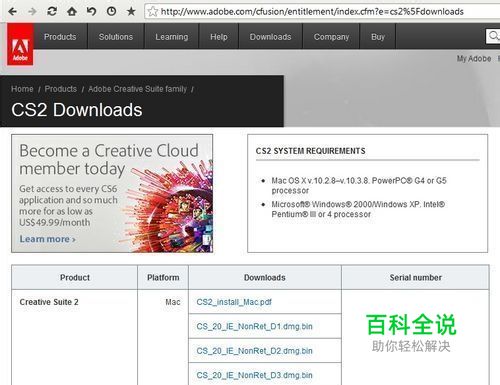The image size is (500, 385).
Task: Click the Product column header
Action: [x=75, y=277]
